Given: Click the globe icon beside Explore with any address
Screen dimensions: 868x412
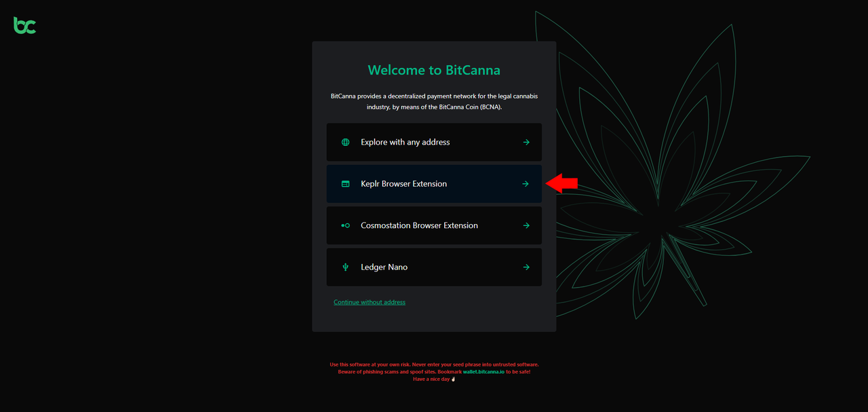Looking at the screenshot, I should point(346,143).
